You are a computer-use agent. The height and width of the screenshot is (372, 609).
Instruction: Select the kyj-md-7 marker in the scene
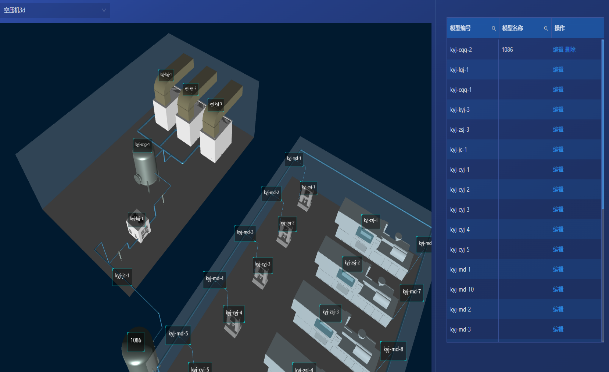point(411,291)
